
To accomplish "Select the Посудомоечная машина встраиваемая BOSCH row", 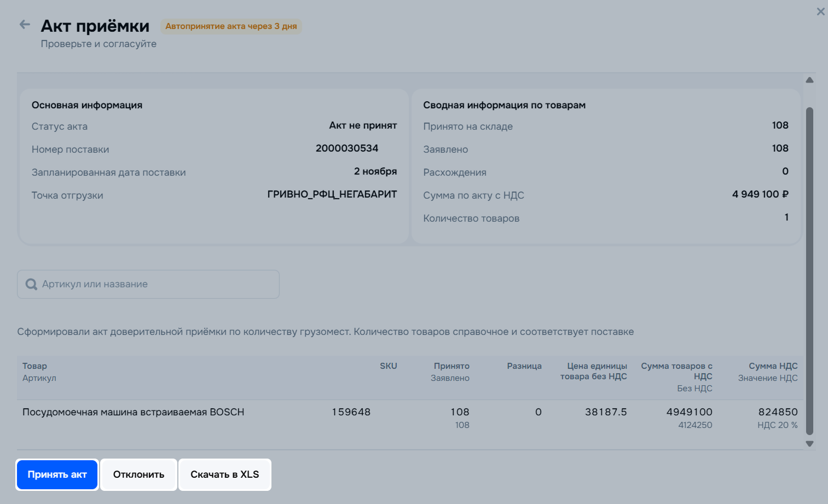I will pos(133,412).
